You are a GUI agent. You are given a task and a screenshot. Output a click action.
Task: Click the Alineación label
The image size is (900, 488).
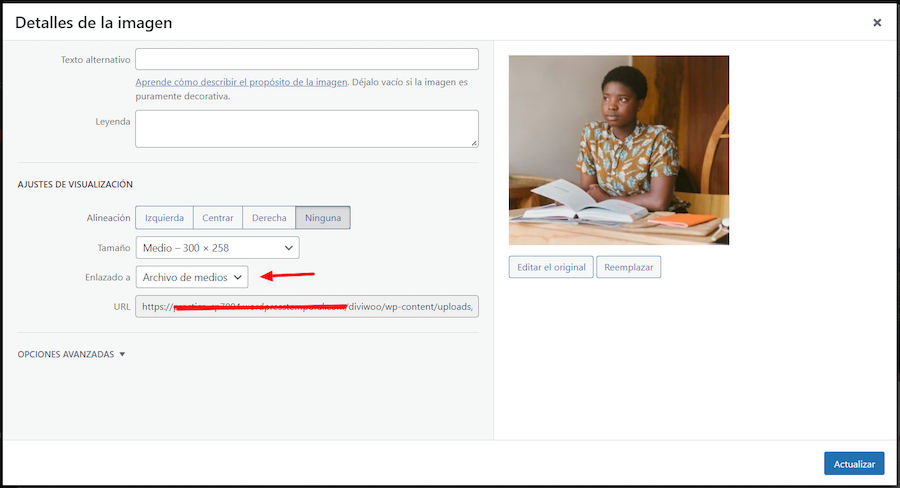coord(108,218)
